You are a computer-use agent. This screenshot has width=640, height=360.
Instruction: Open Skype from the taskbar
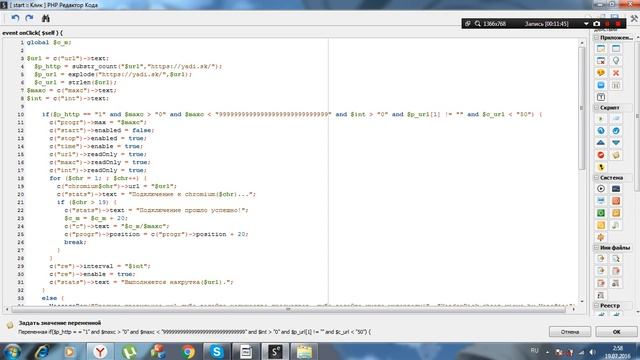click(217, 352)
